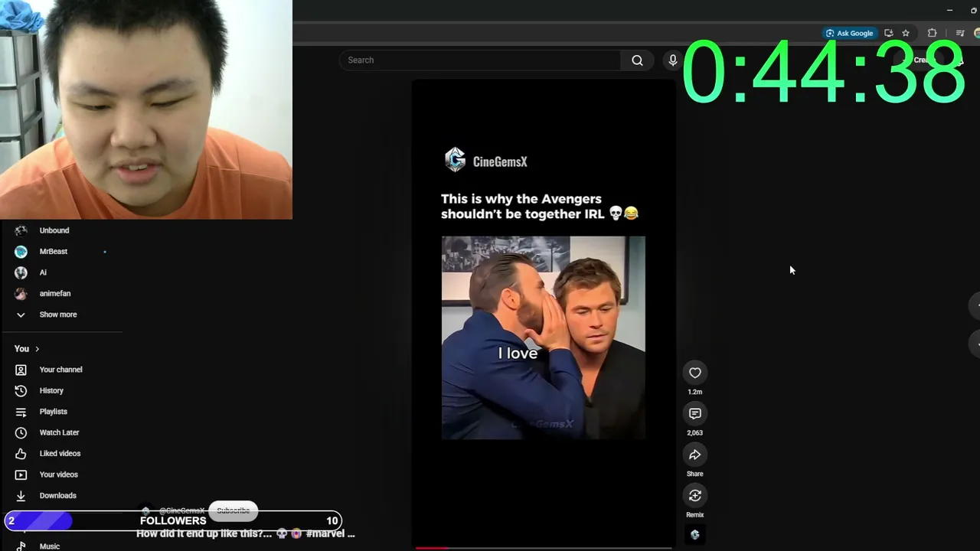The image size is (980, 551).
Task: Click the install app icon in address bar
Action: click(x=889, y=33)
